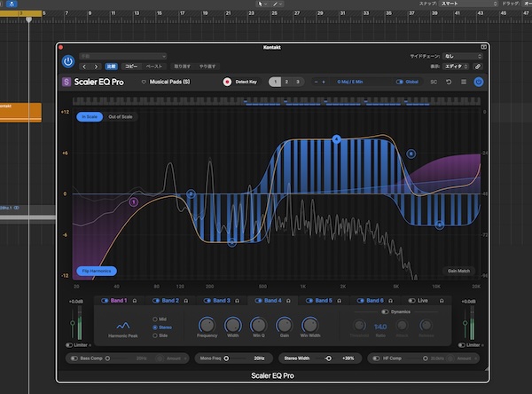Enable the left input Limiter switch
Screen dimensions: 532x394
tap(69, 345)
